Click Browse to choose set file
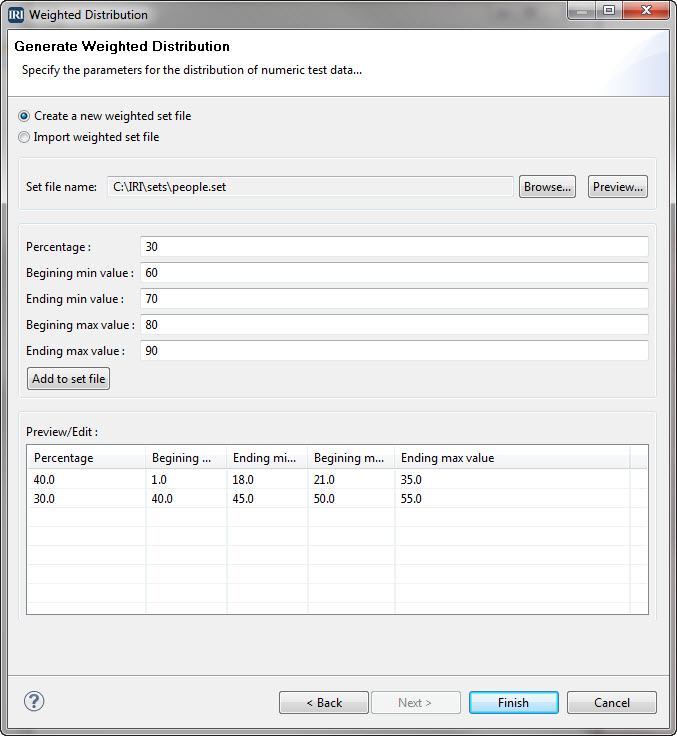Screen dimensions: 677x736 click(x=547, y=187)
